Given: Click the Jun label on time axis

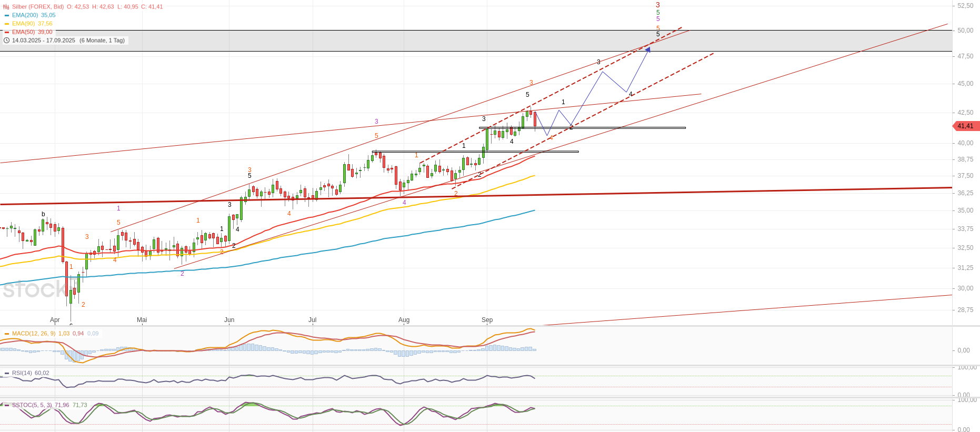Looking at the screenshot, I should pyautogui.click(x=229, y=320).
